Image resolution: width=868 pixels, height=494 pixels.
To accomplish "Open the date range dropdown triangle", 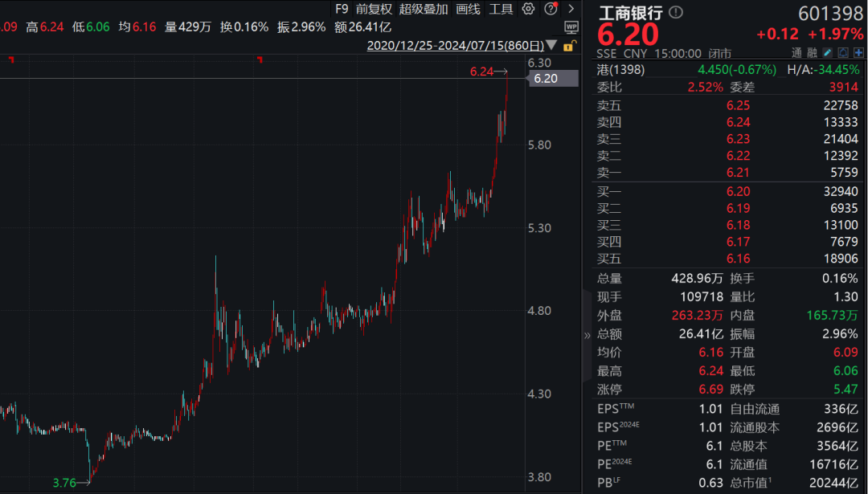I will tap(551, 45).
